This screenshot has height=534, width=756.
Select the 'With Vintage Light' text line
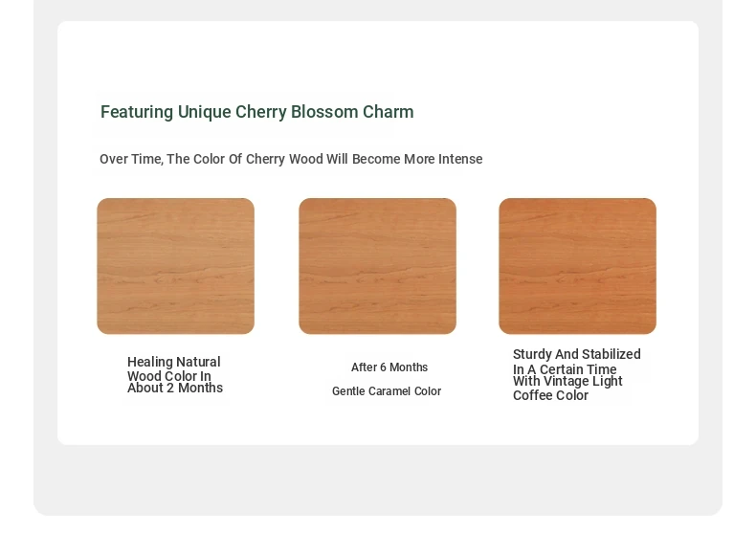pos(567,381)
